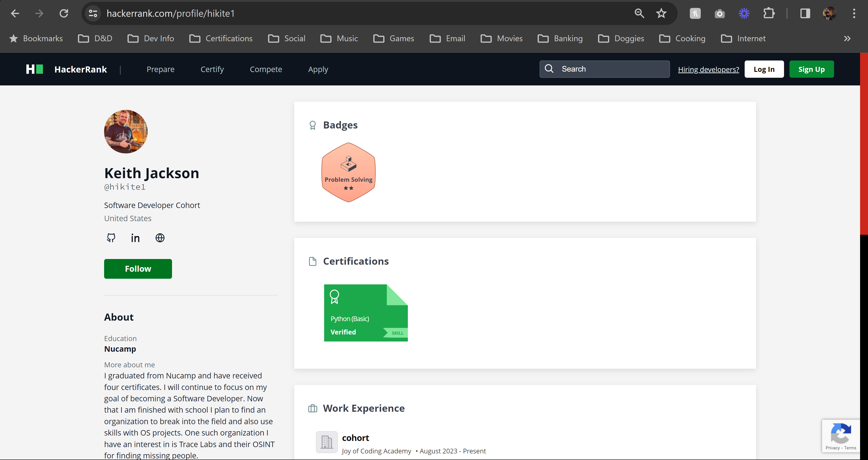The height and width of the screenshot is (460, 868).
Task: Click the Badges section ribbon icon
Action: click(313, 125)
